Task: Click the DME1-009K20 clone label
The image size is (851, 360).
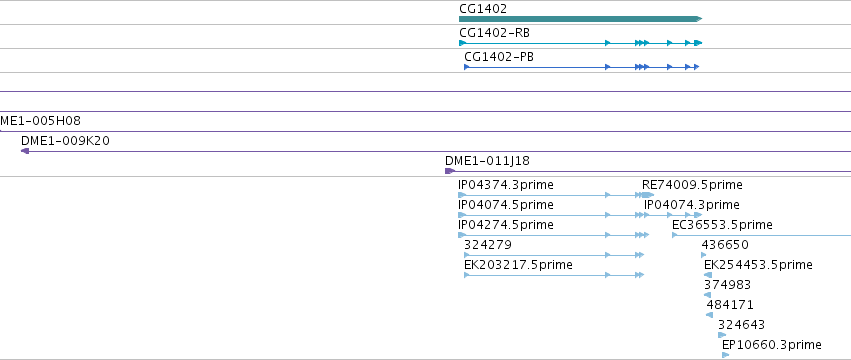Action: (x=65, y=141)
